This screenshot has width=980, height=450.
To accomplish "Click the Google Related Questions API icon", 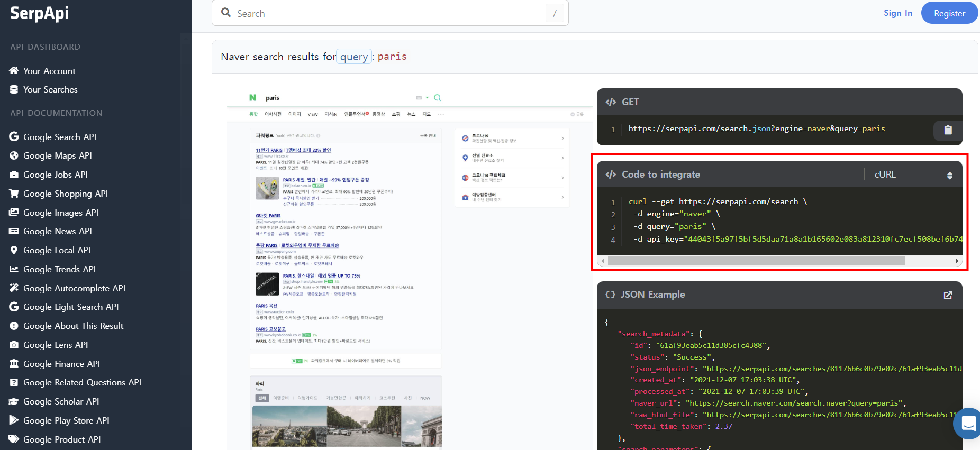I will click(x=14, y=382).
